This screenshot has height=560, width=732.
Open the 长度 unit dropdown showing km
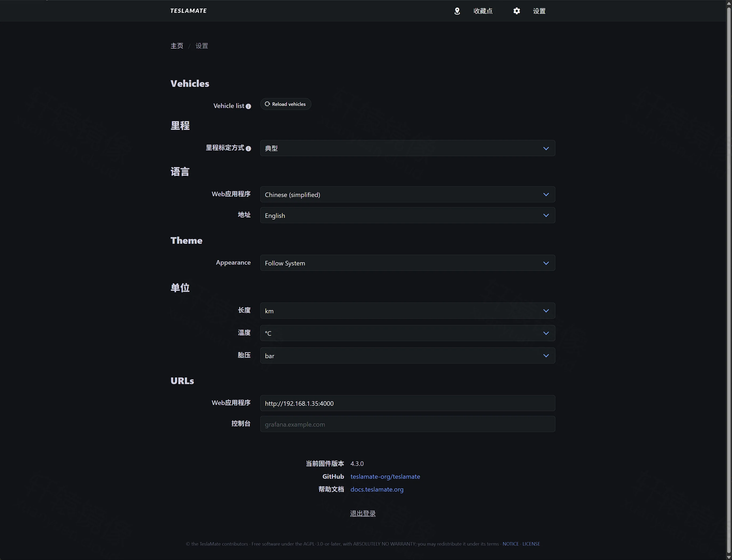tap(408, 311)
